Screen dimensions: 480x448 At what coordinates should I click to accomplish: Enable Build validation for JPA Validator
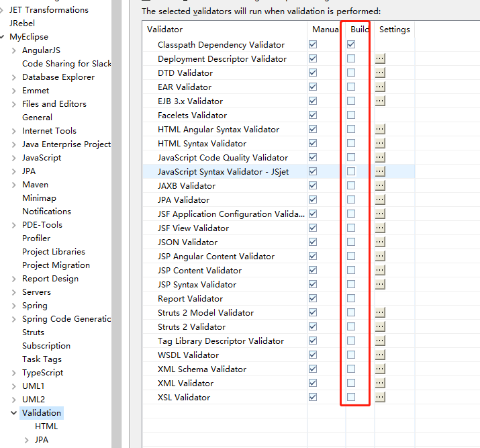point(351,199)
